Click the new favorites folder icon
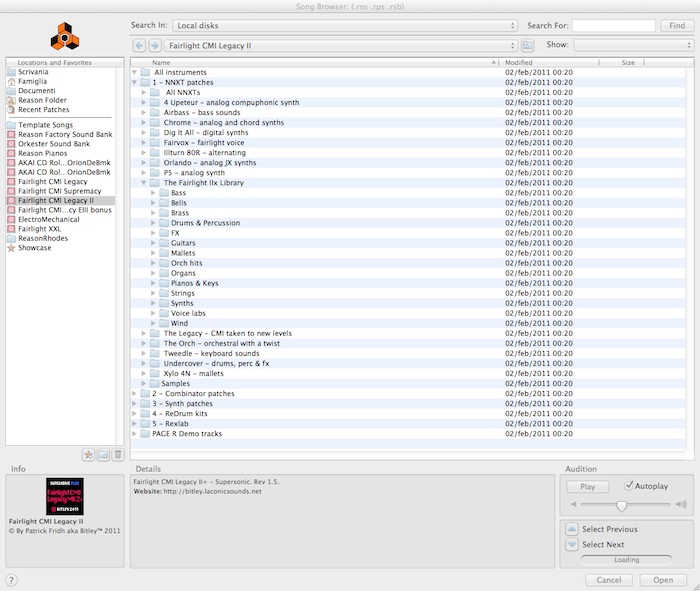Screen dimensions: 700x591 (x=103, y=455)
